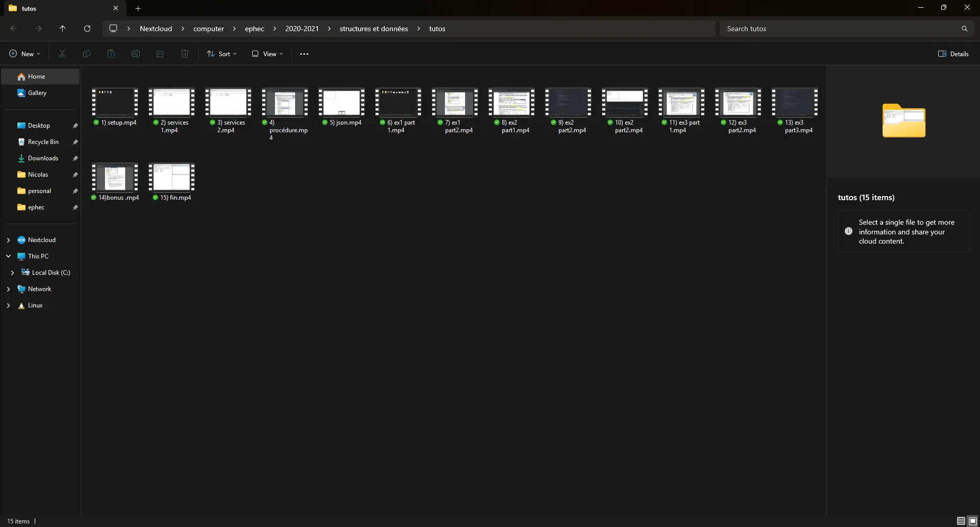Go up one folder level
980x527 pixels.
(63, 29)
